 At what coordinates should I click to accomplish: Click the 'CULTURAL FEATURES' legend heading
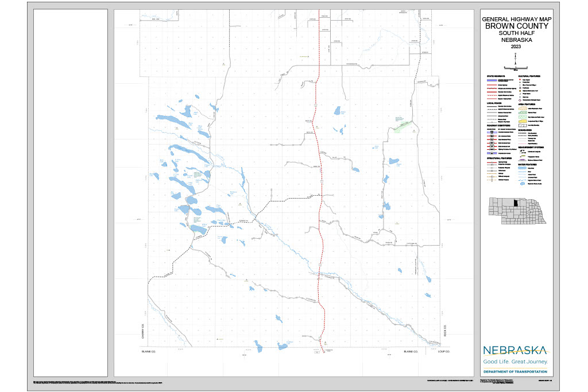pyautogui.click(x=529, y=76)
